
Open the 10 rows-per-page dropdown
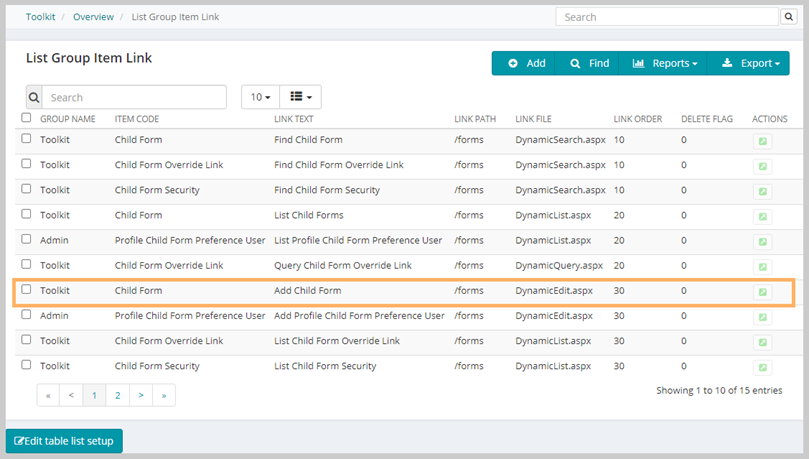[x=261, y=97]
